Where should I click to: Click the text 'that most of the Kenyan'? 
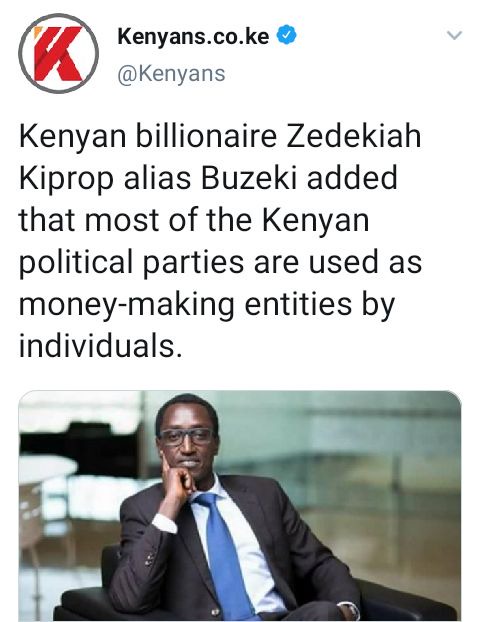[x=194, y=220]
